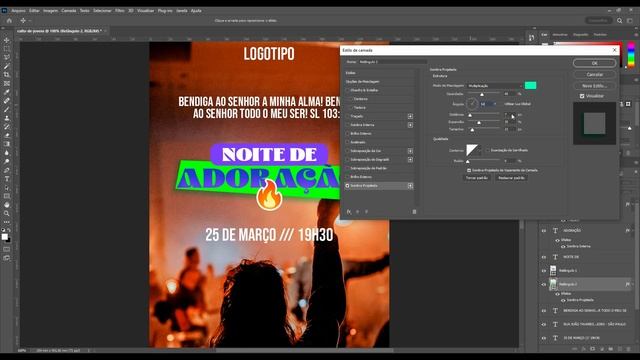Select the Lasso tool
The image size is (640, 360).
click(x=7, y=57)
